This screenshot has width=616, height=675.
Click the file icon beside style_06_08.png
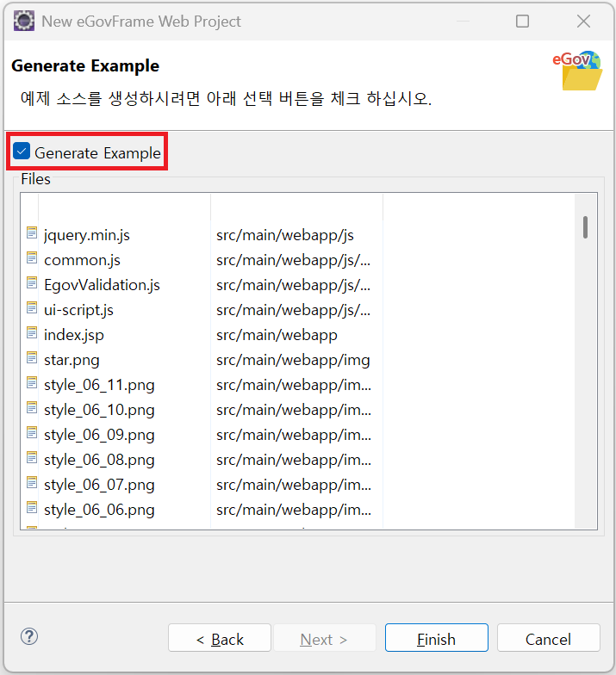(32, 458)
